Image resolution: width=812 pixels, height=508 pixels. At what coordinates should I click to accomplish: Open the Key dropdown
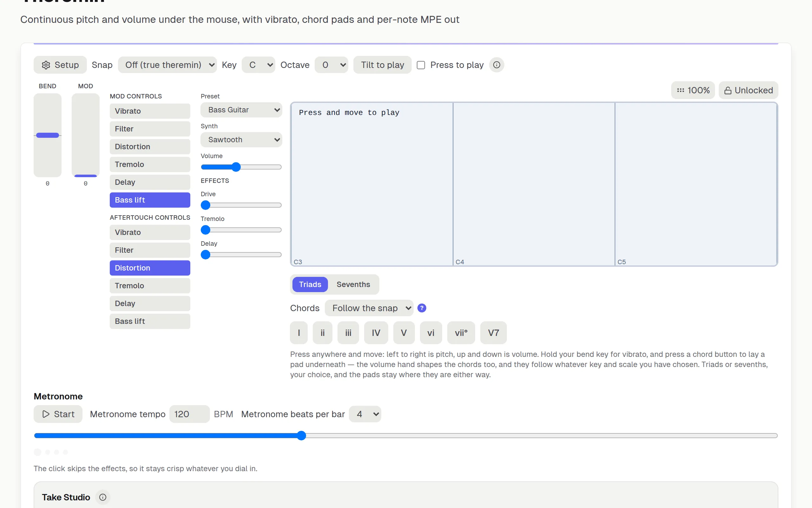pyautogui.click(x=259, y=65)
